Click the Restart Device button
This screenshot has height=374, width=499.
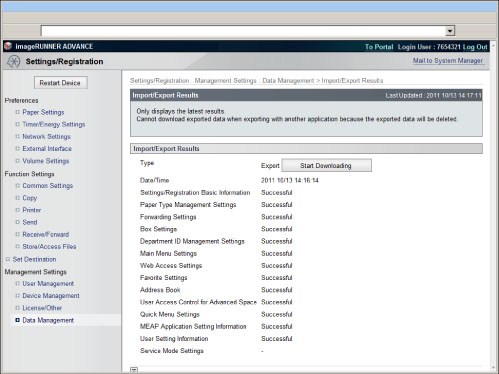60,83
